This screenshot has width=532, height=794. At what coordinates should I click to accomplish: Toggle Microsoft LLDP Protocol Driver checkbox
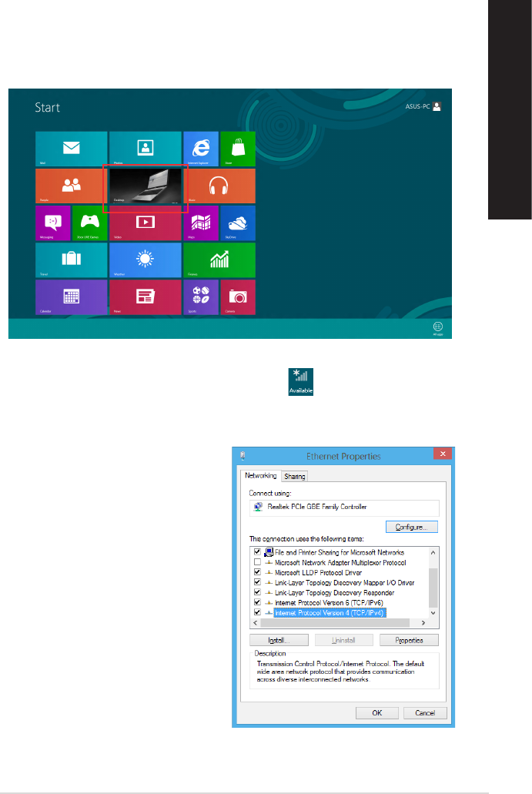[258, 572]
